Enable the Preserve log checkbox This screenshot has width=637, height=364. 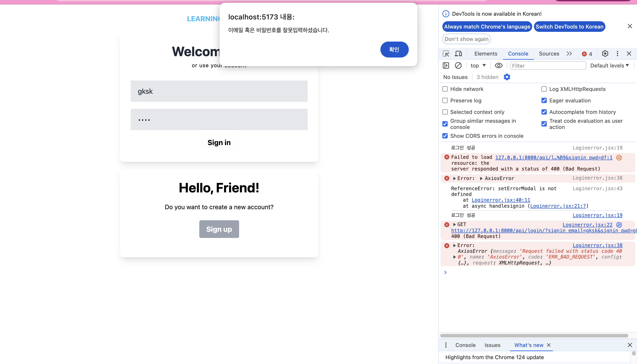445,100
